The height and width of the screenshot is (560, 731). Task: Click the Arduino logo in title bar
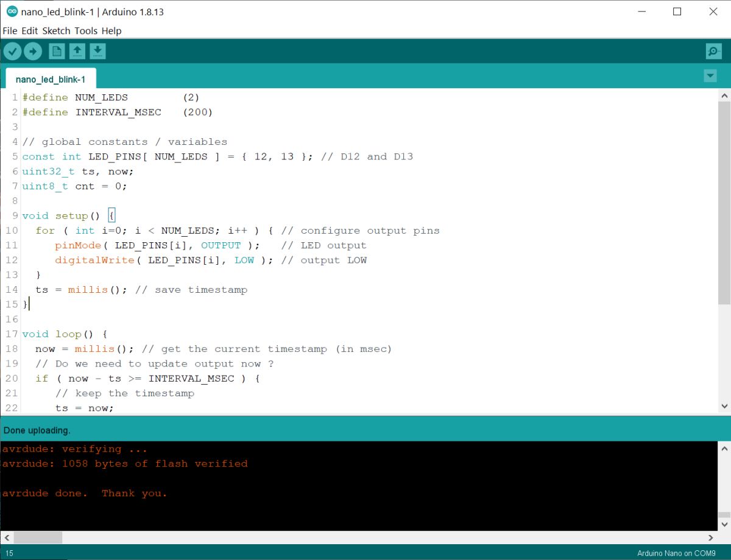[x=12, y=12]
